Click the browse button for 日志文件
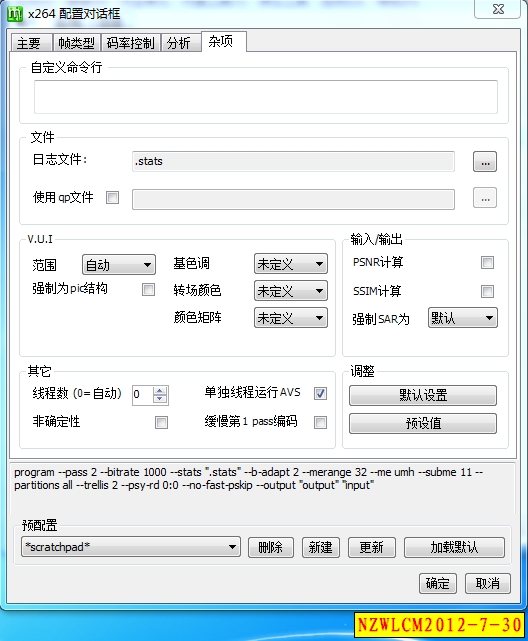This screenshot has height=641, width=528. point(485,162)
